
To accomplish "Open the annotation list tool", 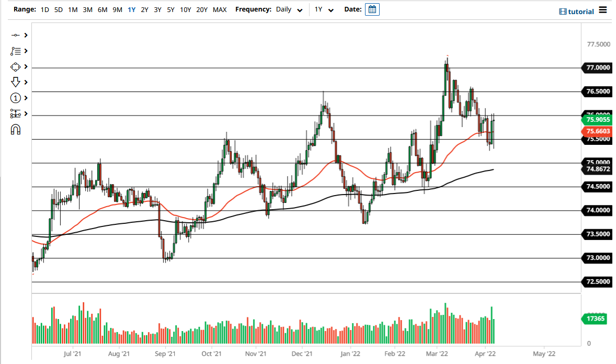I will pos(17,51).
